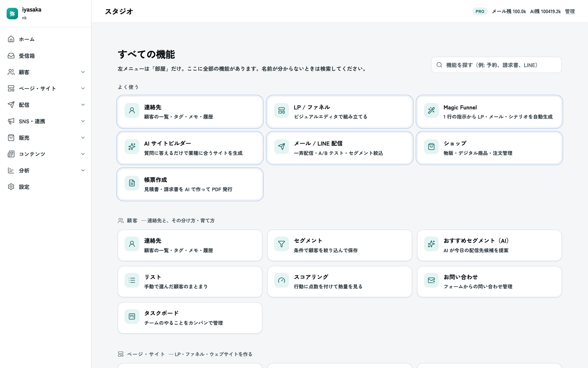588x368 pixels.
Task: Click the すべての機能 page heading
Action: click(x=146, y=54)
